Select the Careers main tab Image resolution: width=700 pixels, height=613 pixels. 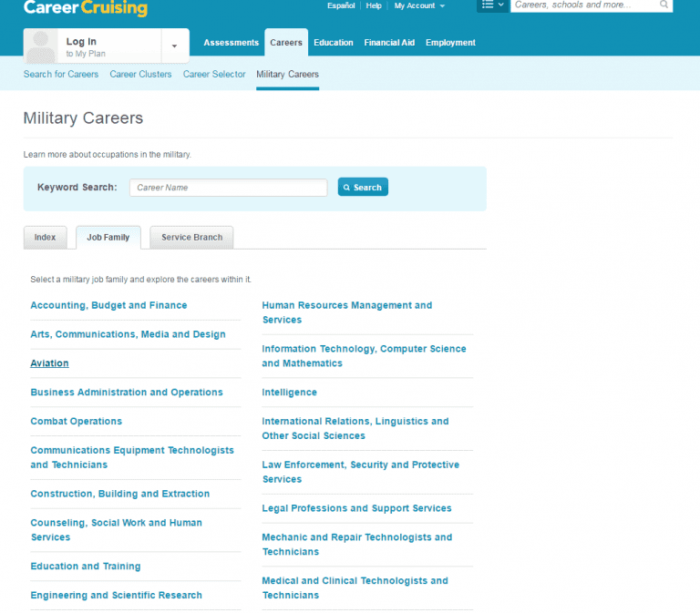pos(285,43)
